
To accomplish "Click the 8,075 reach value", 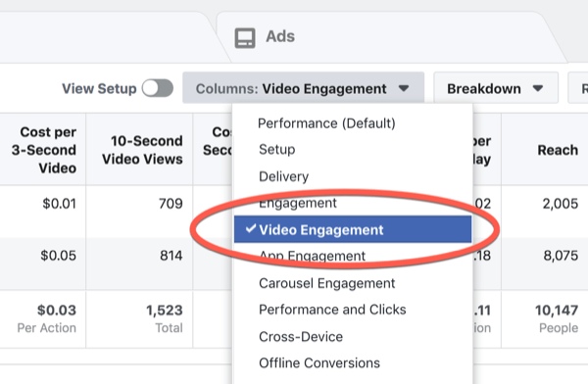I will point(561,256).
